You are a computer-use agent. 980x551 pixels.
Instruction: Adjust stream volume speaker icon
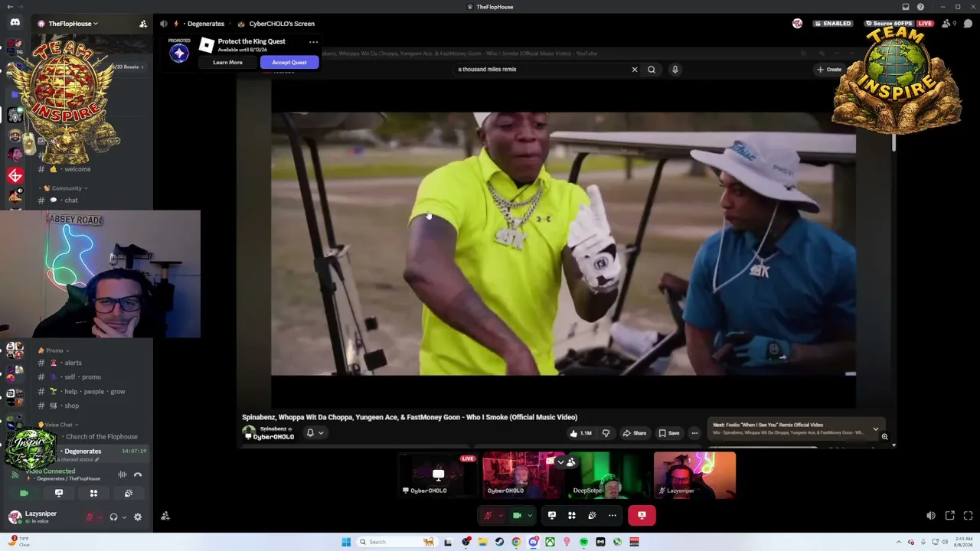pyautogui.click(x=931, y=516)
